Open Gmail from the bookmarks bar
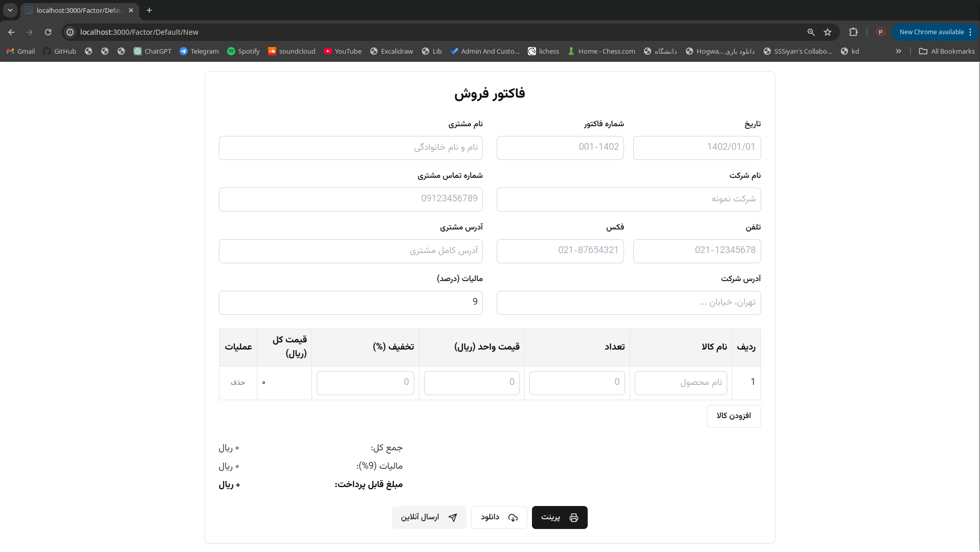Image resolution: width=980 pixels, height=552 pixels. coord(20,51)
